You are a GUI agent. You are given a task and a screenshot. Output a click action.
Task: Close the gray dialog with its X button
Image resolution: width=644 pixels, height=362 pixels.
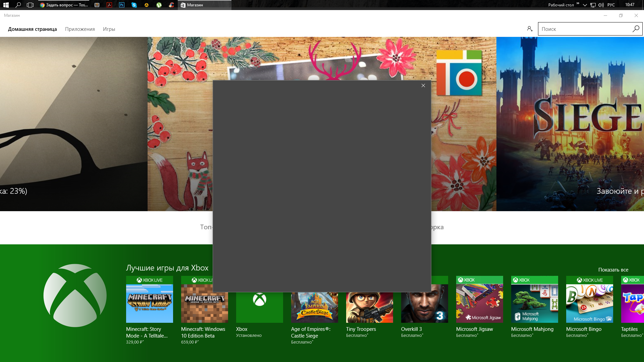[423, 85]
